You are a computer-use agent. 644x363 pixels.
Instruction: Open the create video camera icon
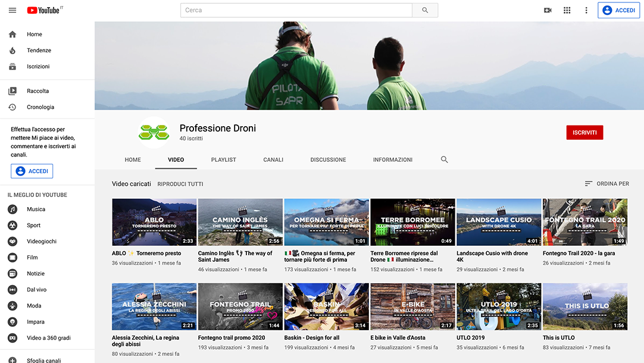click(548, 10)
